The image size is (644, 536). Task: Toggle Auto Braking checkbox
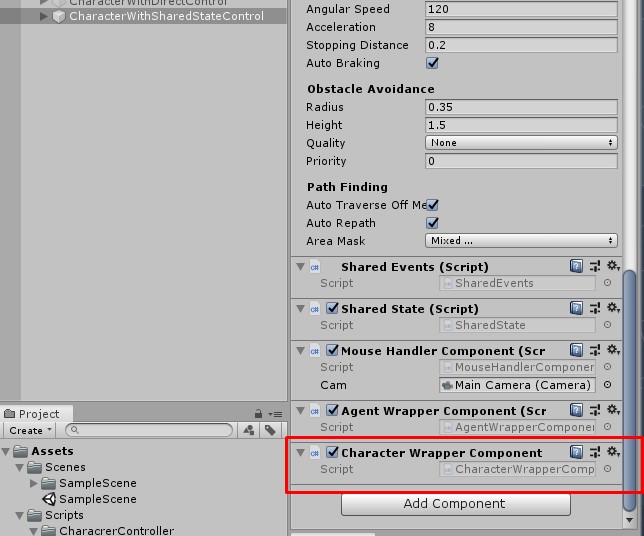click(x=432, y=63)
